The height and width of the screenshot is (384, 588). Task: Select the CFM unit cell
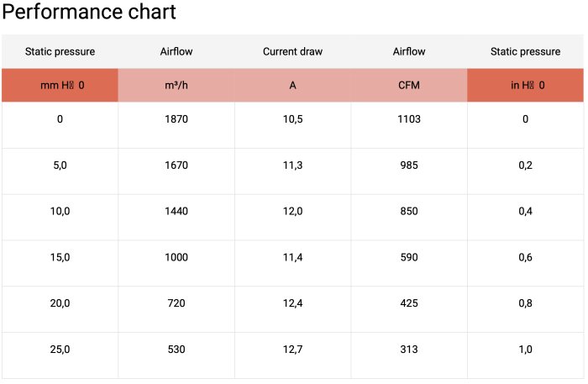pos(409,85)
